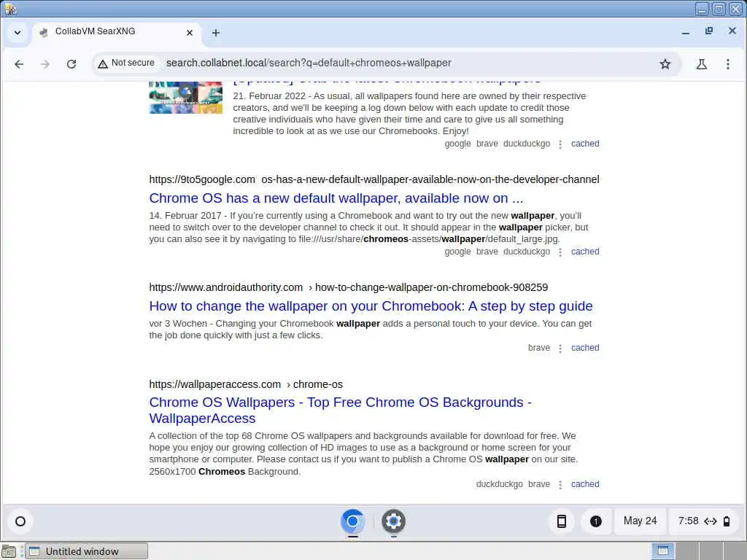The height and width of the screenshot is (560, 747).
Task: Click the 'Untitled window' host taskbar button
Action: pos(86,551)
